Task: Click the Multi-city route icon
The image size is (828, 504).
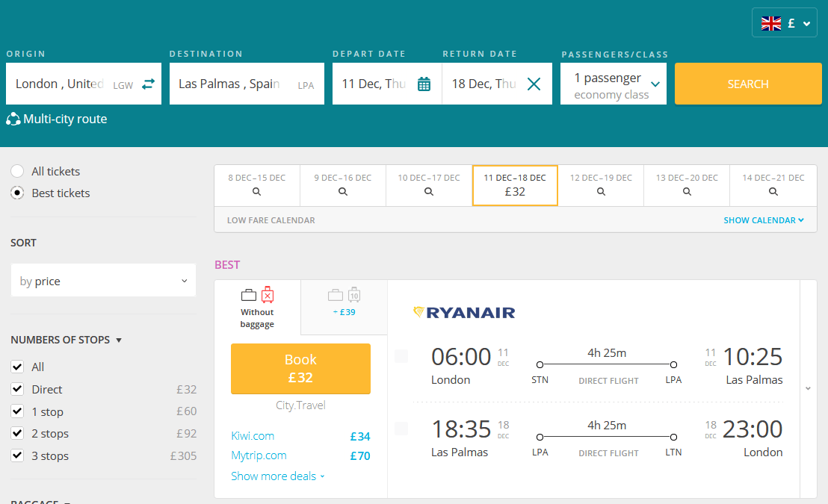Action: tap(13, 119)
